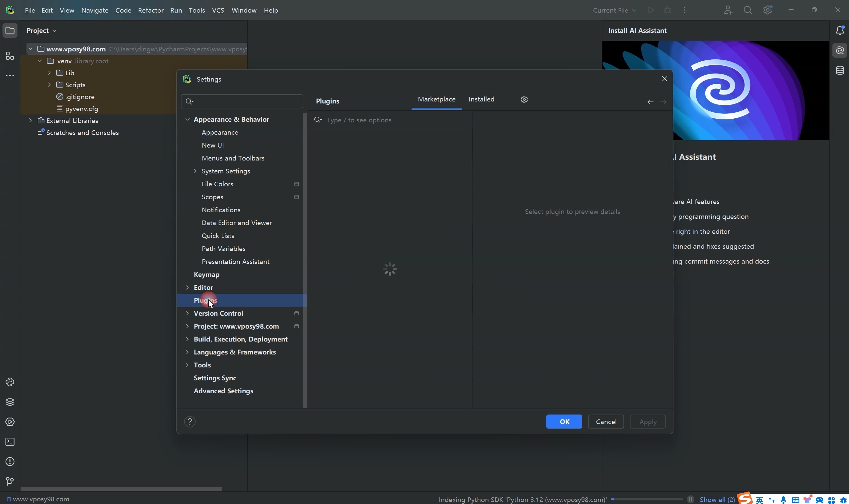Image resolution: width=849 pixels, height=504 pixels.
Task: Expand the System Settings node
Action: (x=195, y=171)
